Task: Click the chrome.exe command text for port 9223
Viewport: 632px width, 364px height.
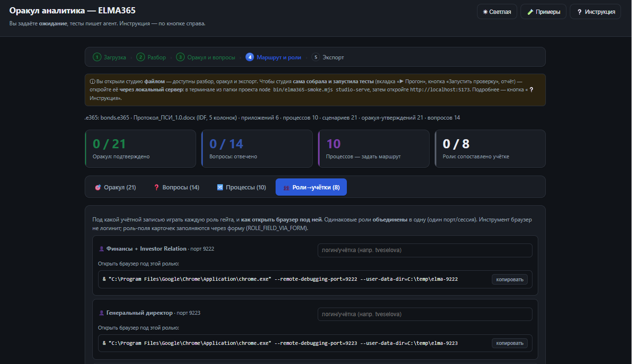Action: point(280,343)
